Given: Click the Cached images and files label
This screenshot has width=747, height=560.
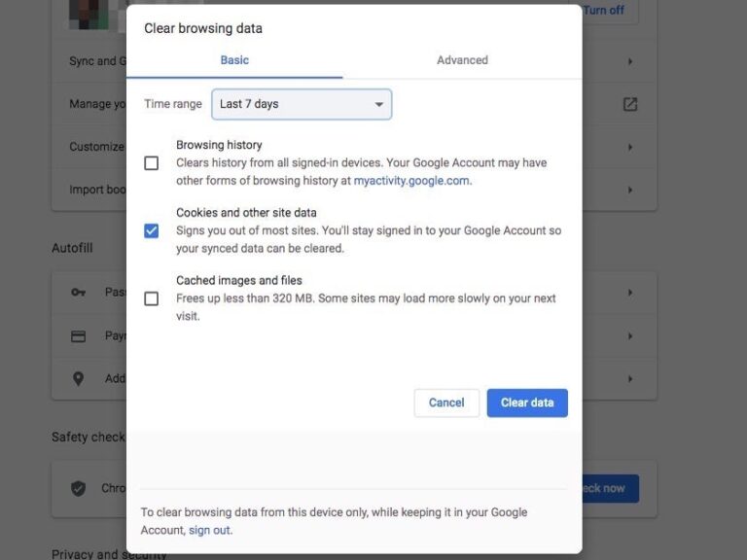Looking at the screenshot, I should tap(239, 280).
